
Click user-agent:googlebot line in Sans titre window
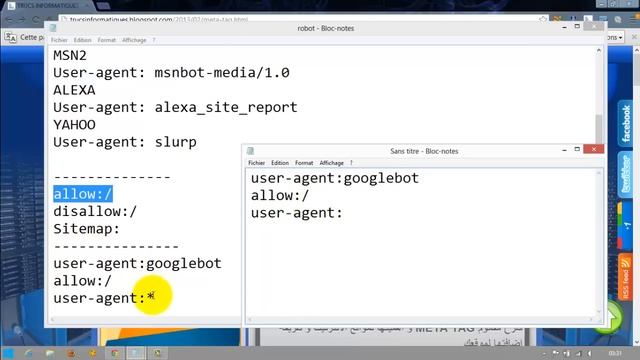click(335, 178)
